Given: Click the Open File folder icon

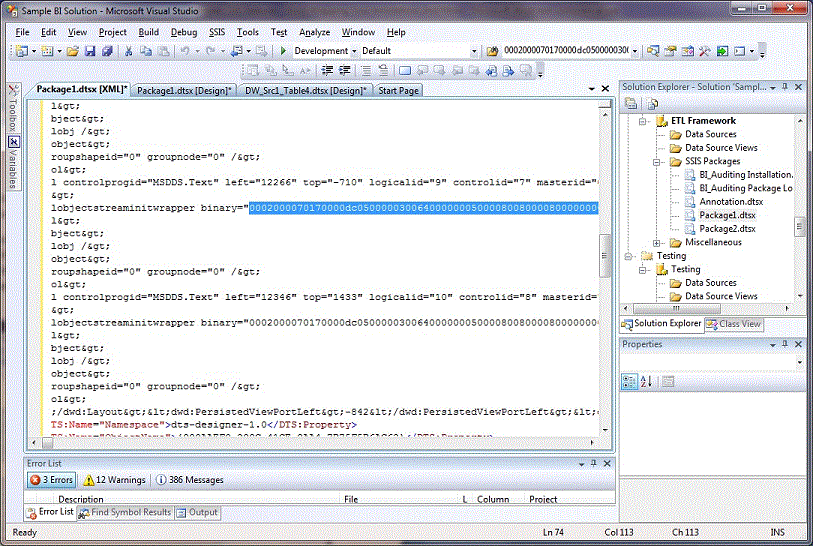Looking at the screenshot, I should click(73, 51).
